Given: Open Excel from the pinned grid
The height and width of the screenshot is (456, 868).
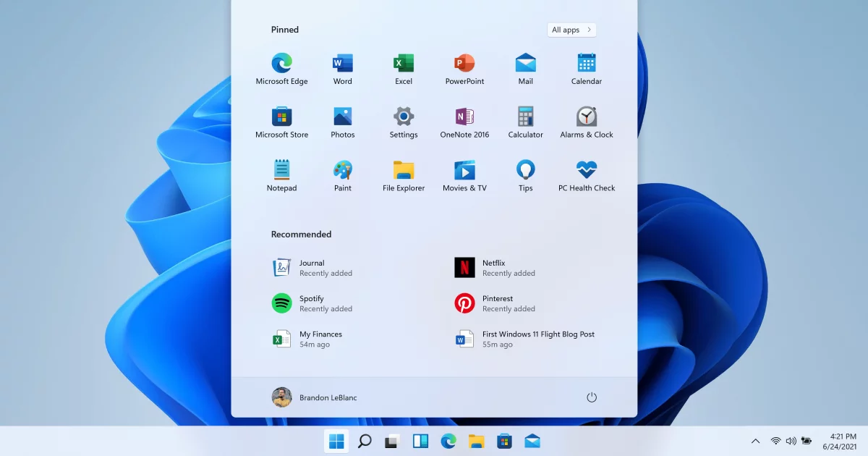Looking at the screenshot, I should point(403,64).
